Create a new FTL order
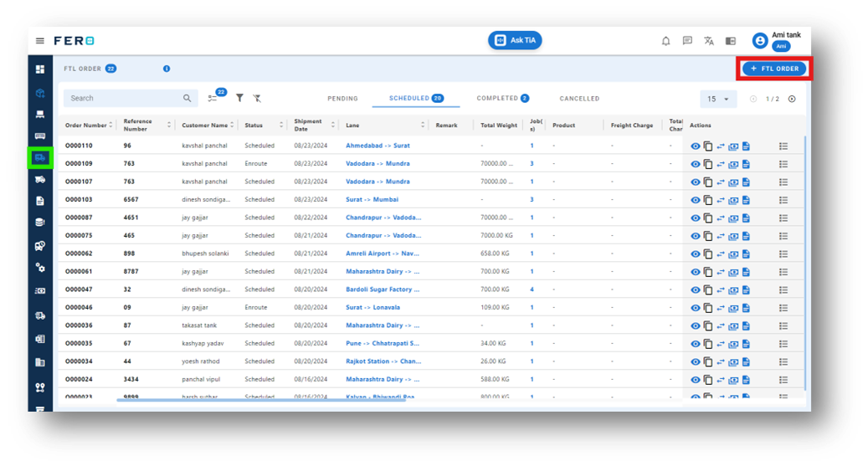Image resolution: width=868 pixels, height=466 pixels. (x=774, y=69)
